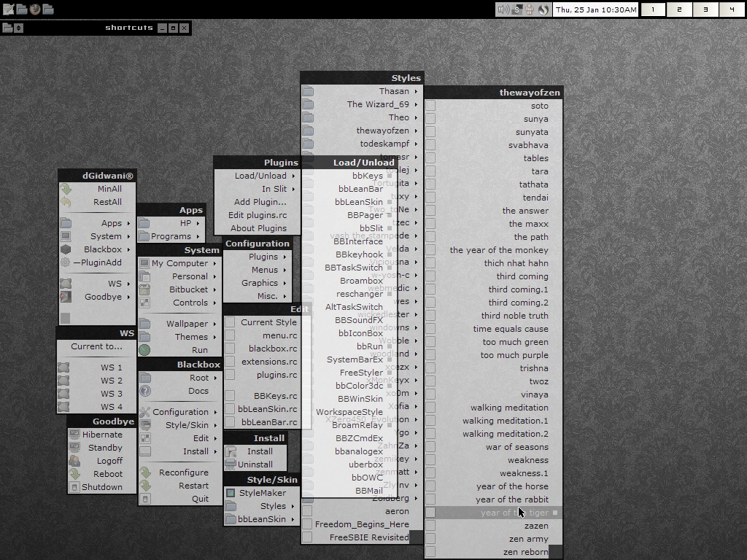Image resolution: width=747 pixels, height=560 pixels.
Task: Toggle the bbKeys plugin indicator
Action: coord(390,176)
